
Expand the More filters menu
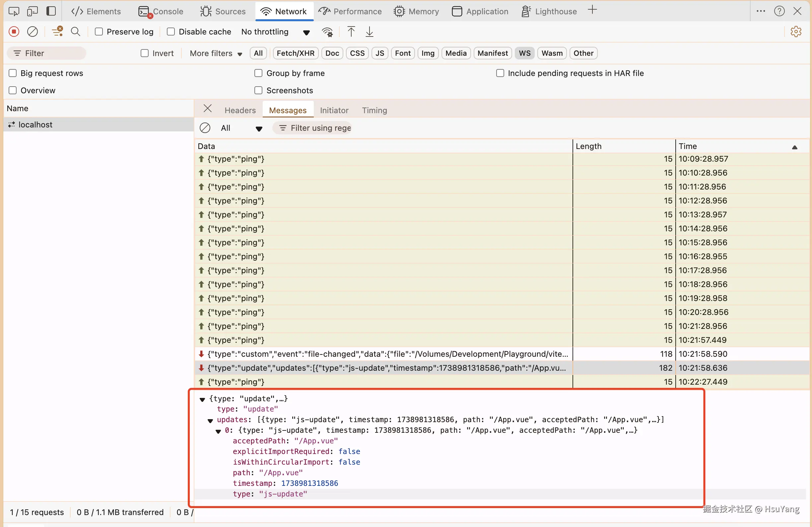point(216,53)
